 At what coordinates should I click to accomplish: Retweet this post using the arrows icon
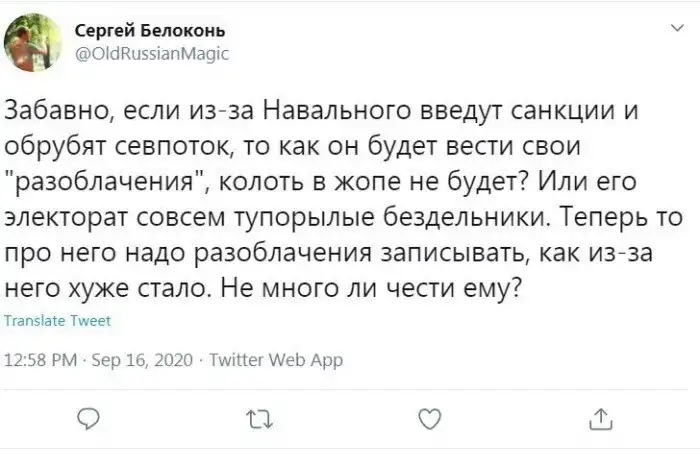click(x=259, y=419)
